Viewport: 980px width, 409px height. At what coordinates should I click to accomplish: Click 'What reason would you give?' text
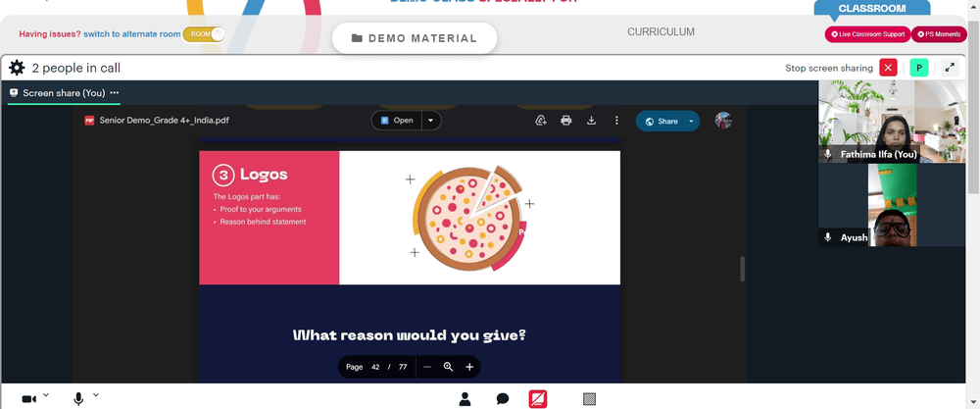tap(410, 335)
